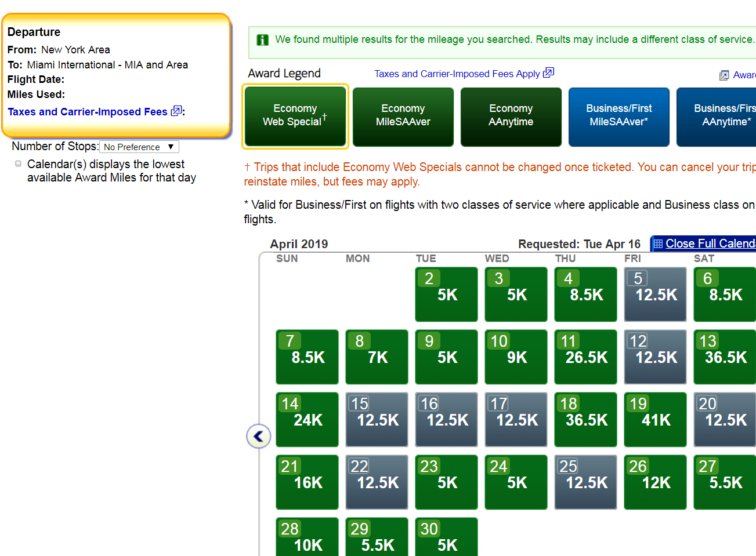This screenshot has height=556, width=756.
Task: Select the Business/First MileSAAver award tab
Action: [x=619, y=117]
